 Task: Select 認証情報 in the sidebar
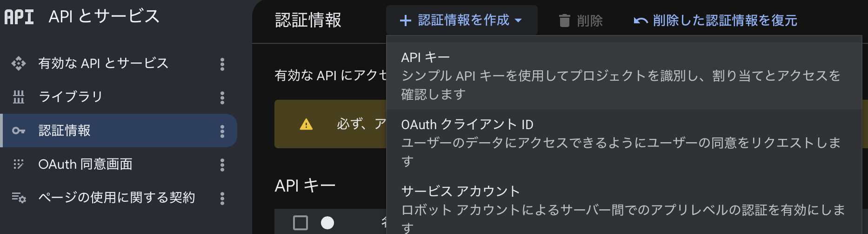point(120,131)
